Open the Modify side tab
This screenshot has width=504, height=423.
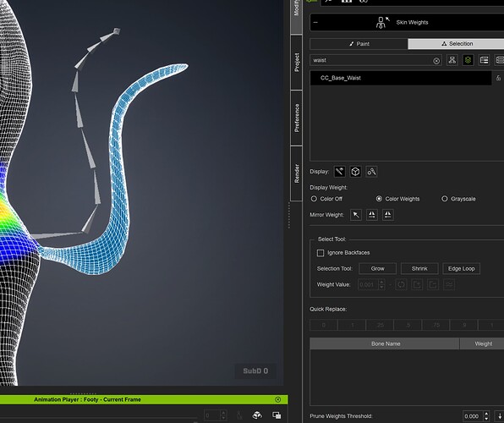click(296, 16)
